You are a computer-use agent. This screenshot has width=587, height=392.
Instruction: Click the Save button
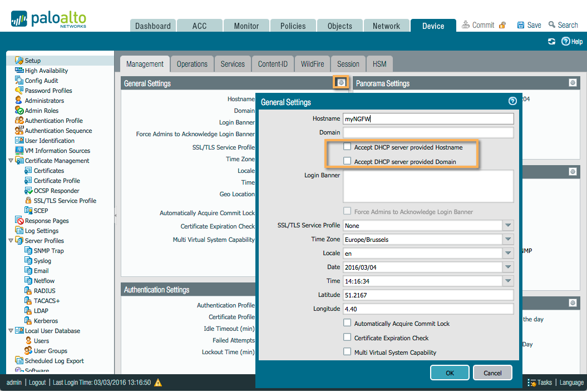(529, 25)
